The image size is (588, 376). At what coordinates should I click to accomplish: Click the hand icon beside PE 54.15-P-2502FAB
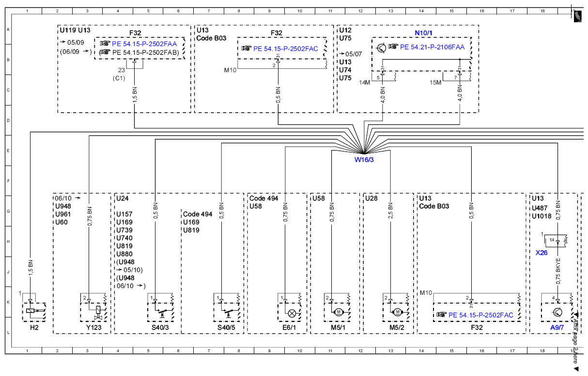[105, 51]
